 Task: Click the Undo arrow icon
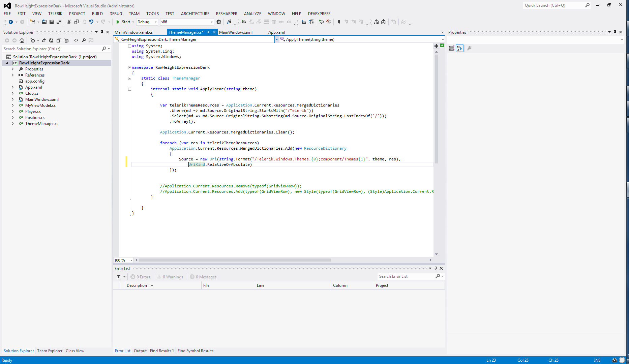point(91,22)
